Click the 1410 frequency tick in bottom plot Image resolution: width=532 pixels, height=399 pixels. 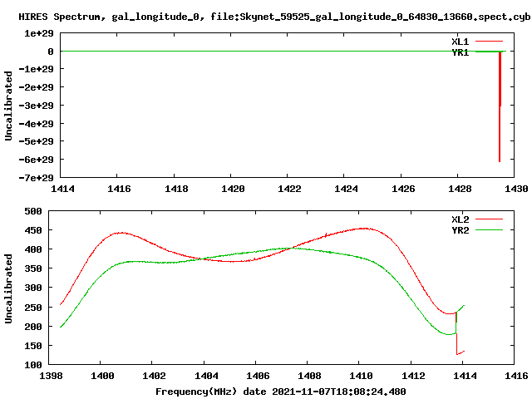tap(361, 376)
